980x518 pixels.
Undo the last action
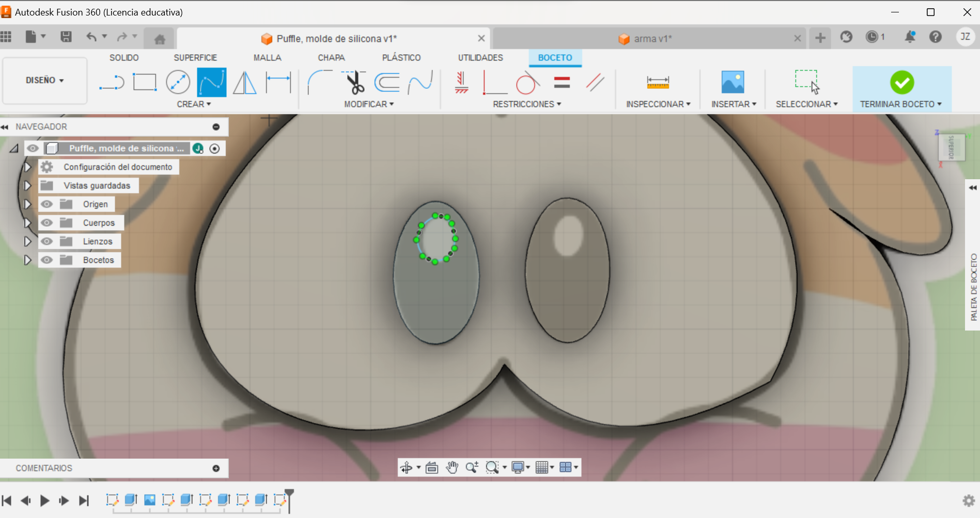(91, 37)
